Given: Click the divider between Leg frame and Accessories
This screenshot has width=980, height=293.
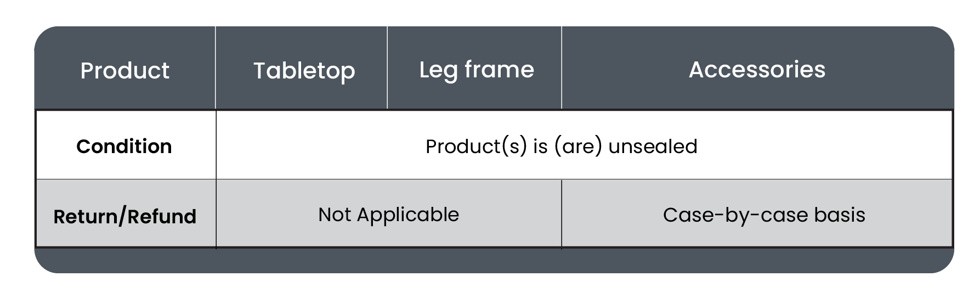Looking at the screenshot, I should (x=562, y=67).
